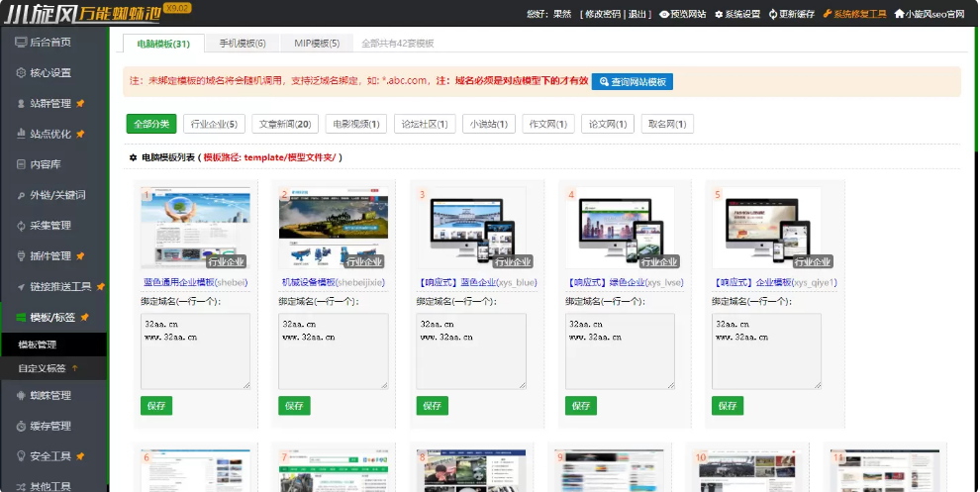Click the gear icon for 系统设置
The width and height of the screenshot is (980, 492).
click(x=719, y=14)
